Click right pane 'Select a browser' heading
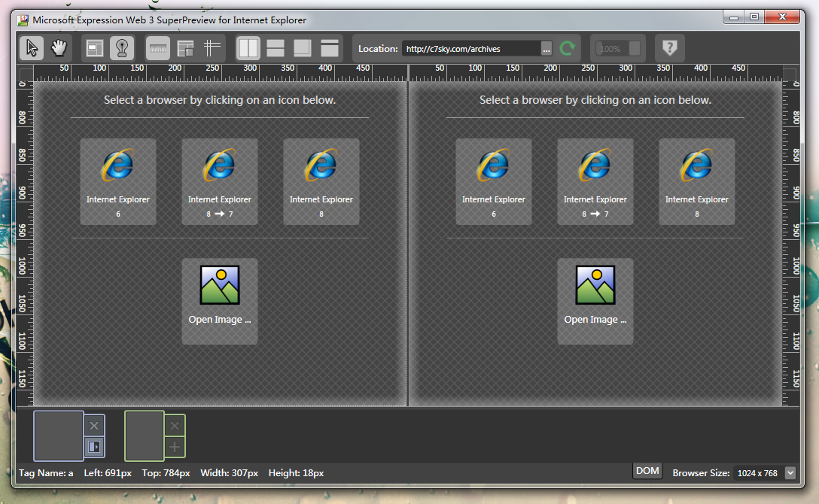 (x=595, y=99)
